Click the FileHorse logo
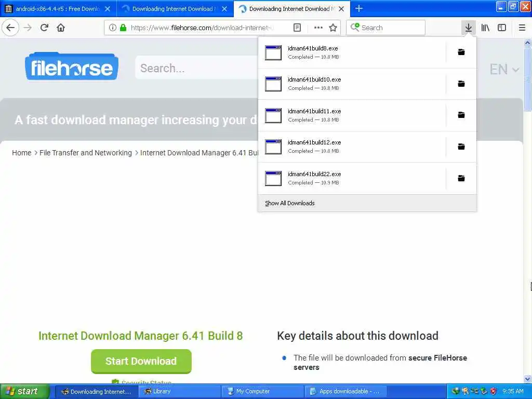The width and height of the screenshot is (532, 399). pos(72,66)
